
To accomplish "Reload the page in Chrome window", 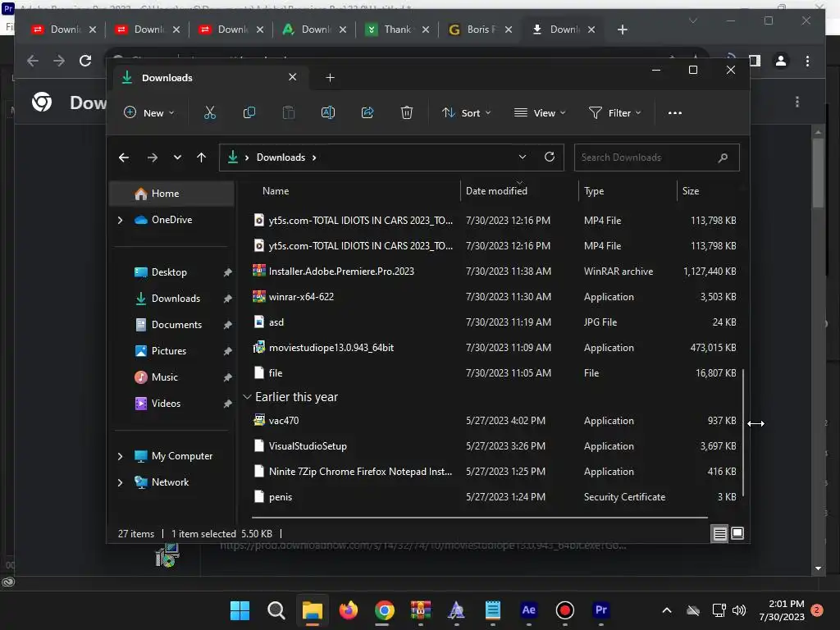I will point(85,61).
